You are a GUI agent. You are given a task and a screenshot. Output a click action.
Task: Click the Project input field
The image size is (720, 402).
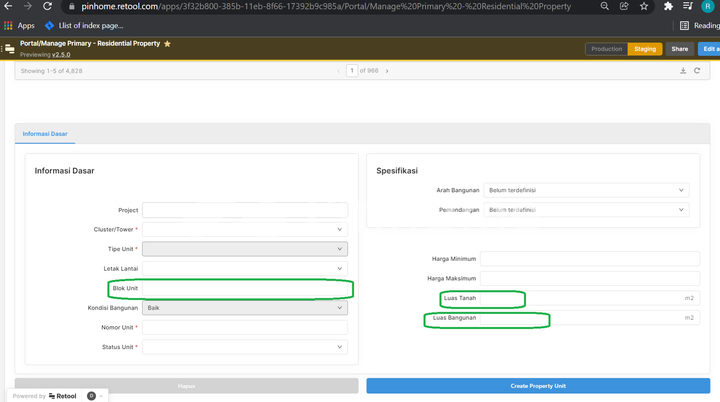(x=245, y=210)
